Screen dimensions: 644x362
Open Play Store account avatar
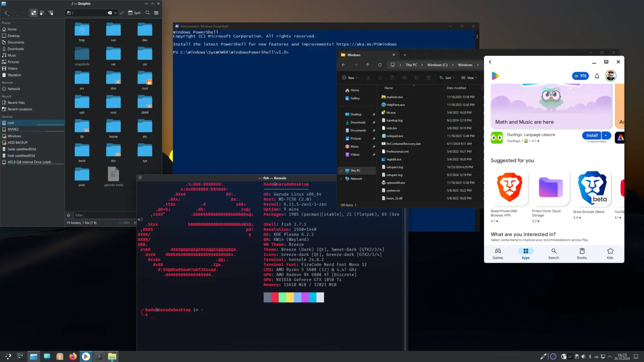[611, 76]
